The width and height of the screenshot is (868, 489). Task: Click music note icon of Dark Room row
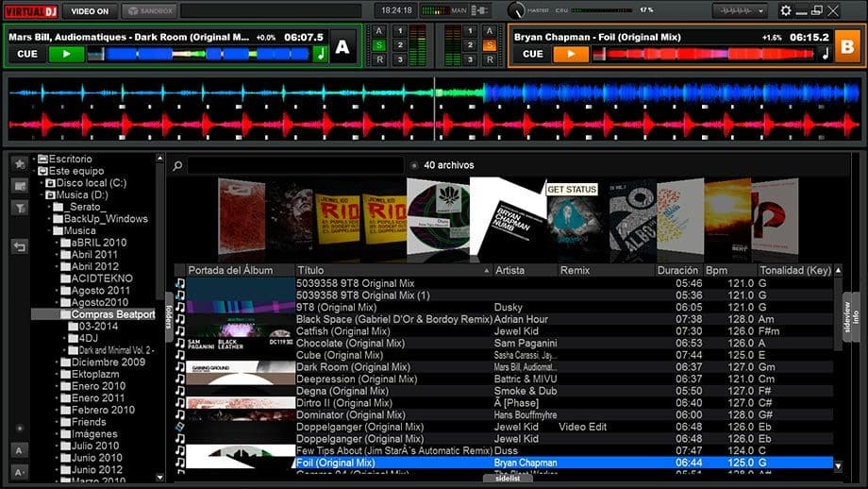(x=180, y=366)
